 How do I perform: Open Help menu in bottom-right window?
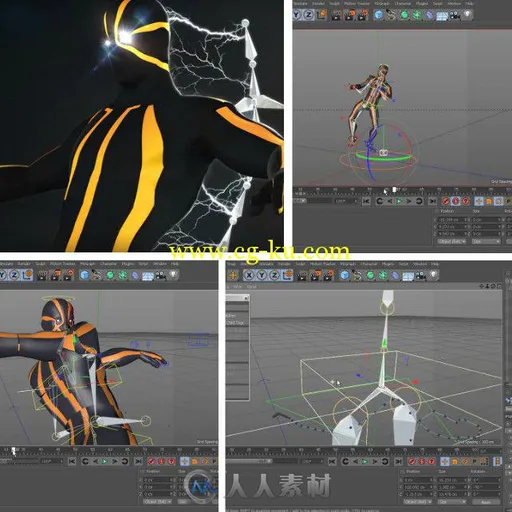point(435,264)
